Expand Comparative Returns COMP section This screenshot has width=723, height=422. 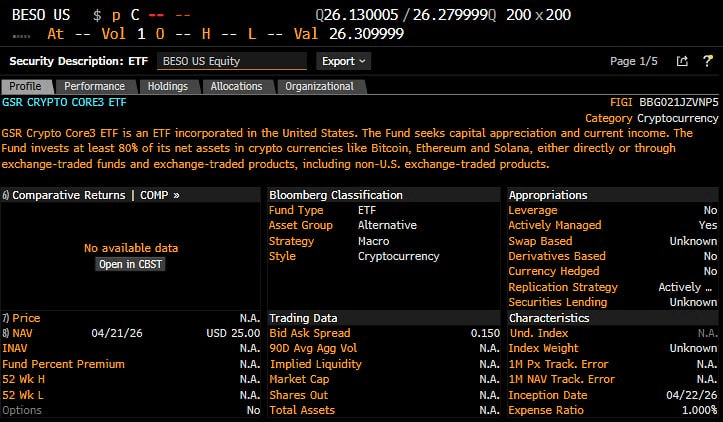[x=95, y=195]
